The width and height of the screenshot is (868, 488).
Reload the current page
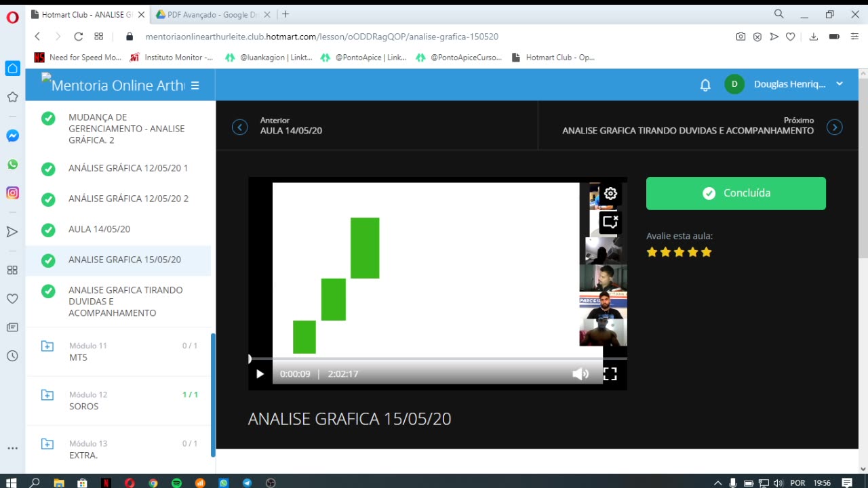pos(78,37)
